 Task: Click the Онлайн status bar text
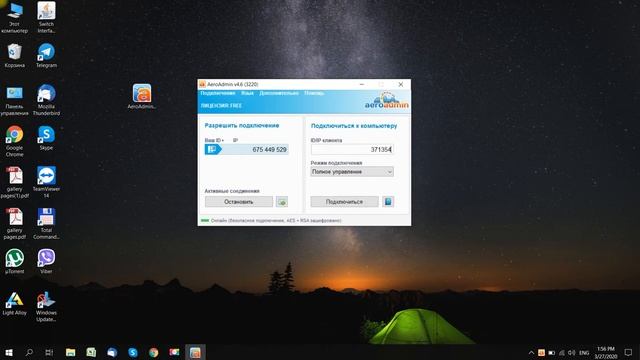click(x=276, y=220)
